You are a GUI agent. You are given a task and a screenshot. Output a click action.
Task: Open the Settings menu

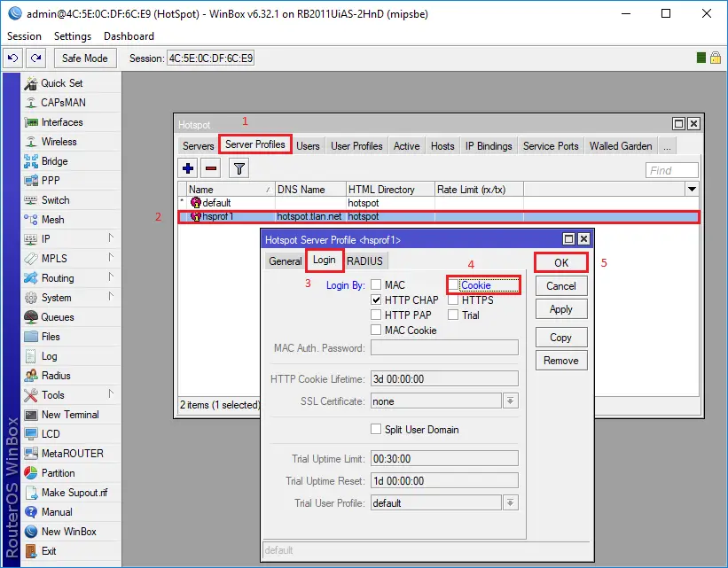click(x=73, y=36)
